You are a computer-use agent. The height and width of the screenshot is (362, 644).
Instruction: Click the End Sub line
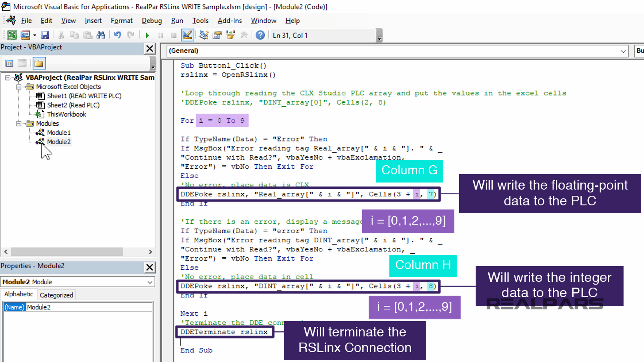tap(196, 350)
